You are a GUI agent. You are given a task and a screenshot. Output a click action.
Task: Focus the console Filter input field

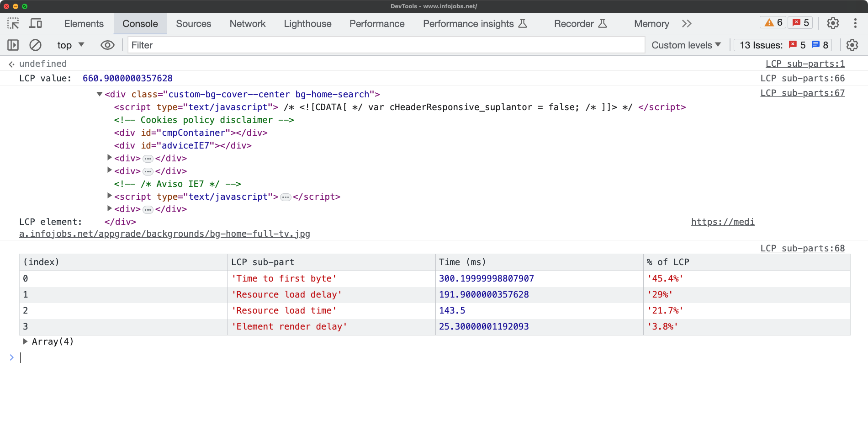(386, 45)
